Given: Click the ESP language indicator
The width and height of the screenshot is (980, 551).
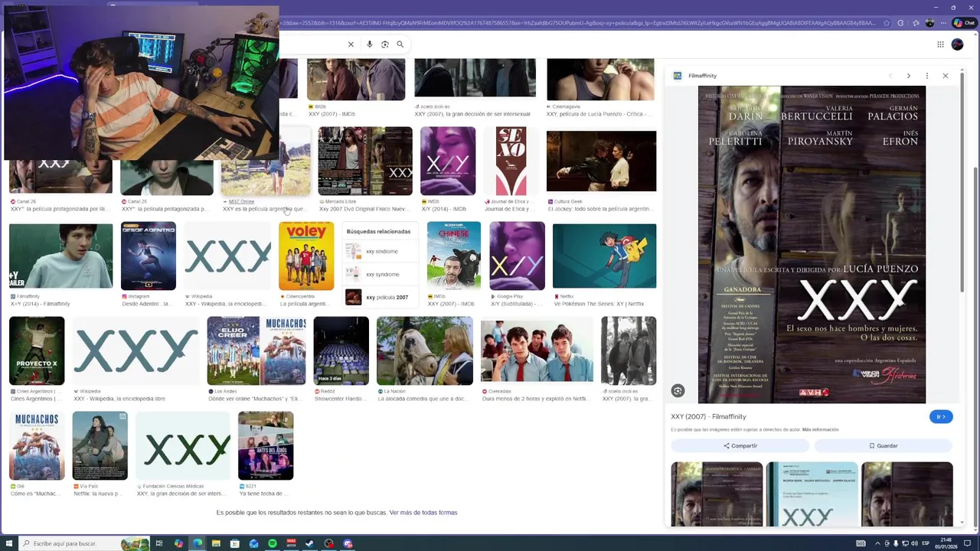Looking at the screenshot, I should (926, 543).
